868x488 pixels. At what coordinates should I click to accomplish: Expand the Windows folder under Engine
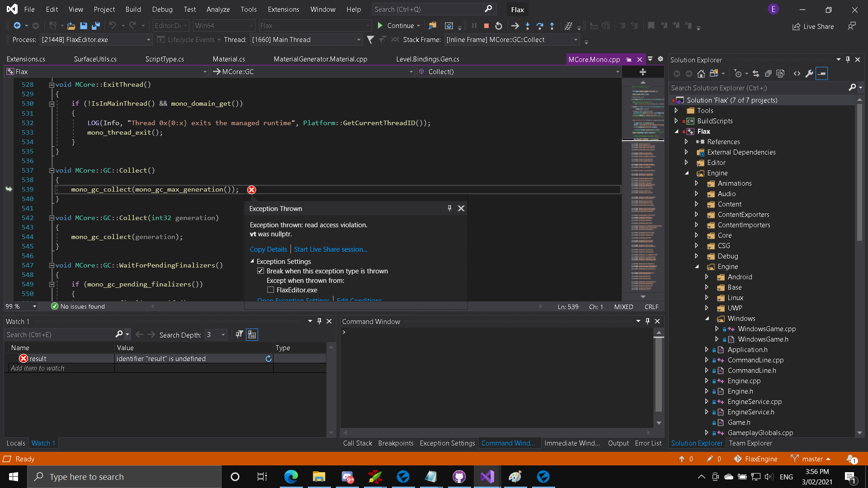tap(708, 319)
